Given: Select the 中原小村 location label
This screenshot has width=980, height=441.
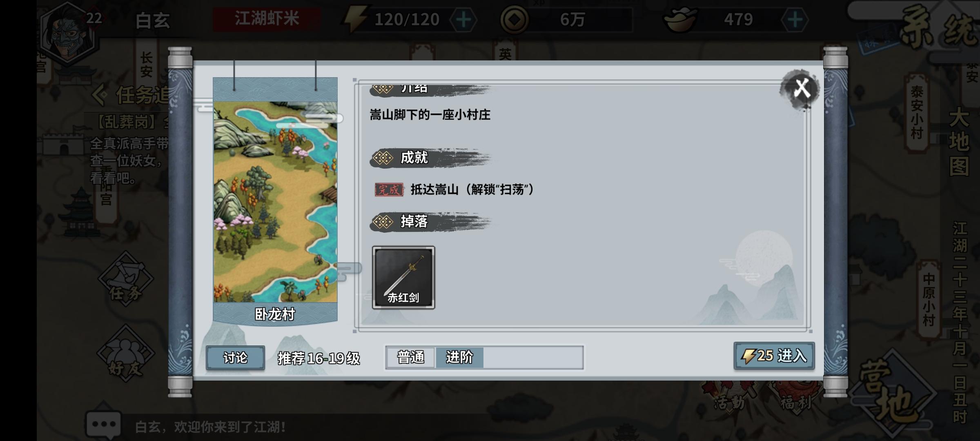Looking at the screenshot, I should tap(928, 300).
